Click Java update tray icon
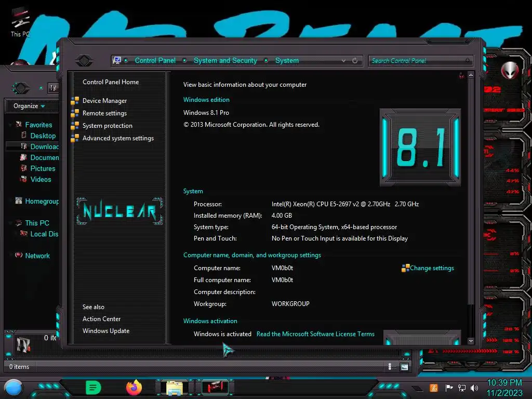532x399 pixels. [433, 388]
